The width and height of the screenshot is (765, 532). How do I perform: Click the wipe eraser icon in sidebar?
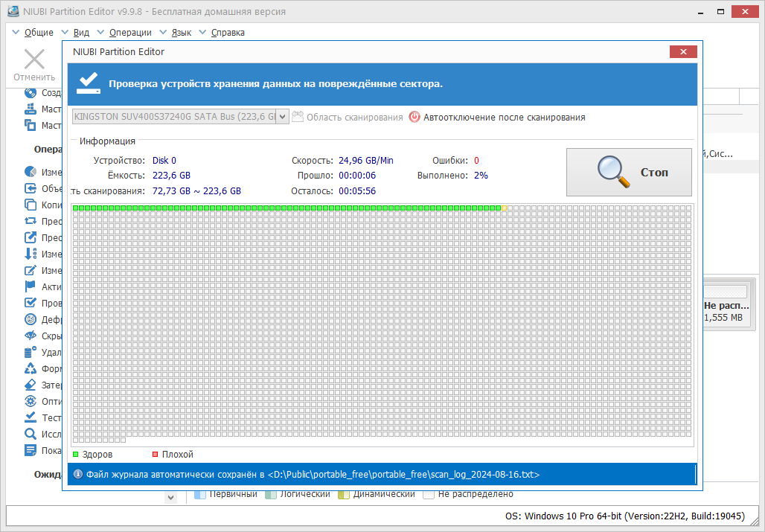(x=31, y=385)
